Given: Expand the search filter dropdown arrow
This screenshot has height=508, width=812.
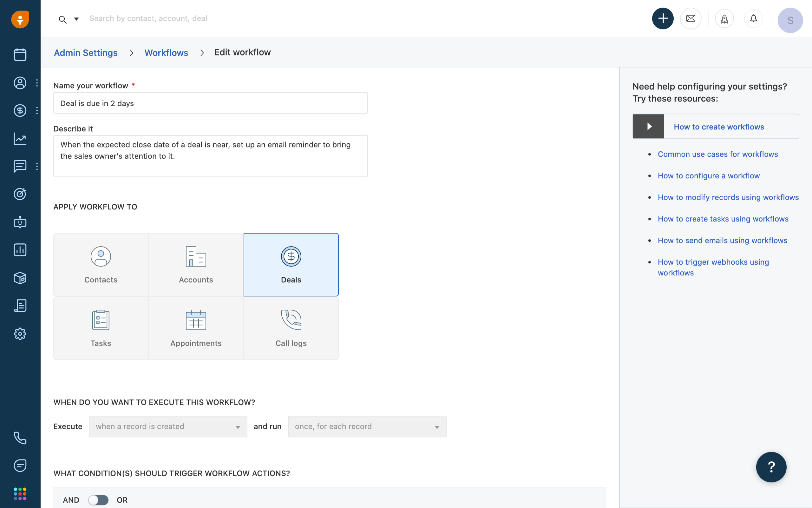Looking at the screenshot, I should pos(76,18).
